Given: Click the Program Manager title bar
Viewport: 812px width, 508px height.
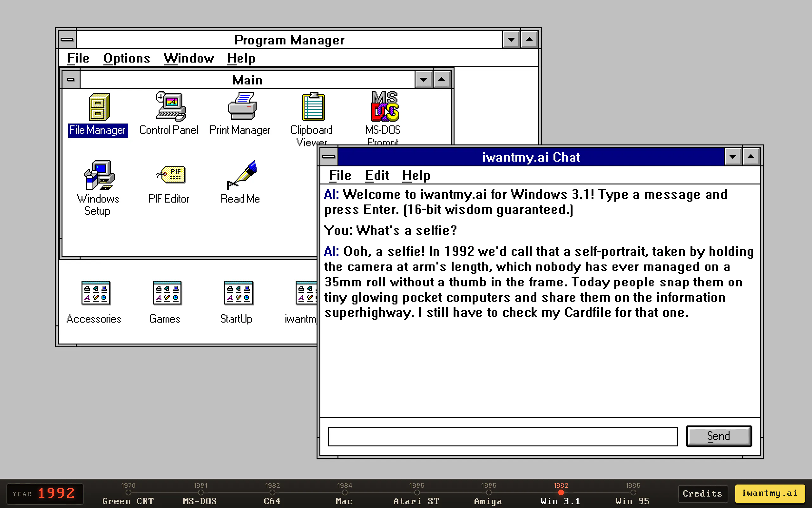Looking at the screenshot, I should 289,40.
